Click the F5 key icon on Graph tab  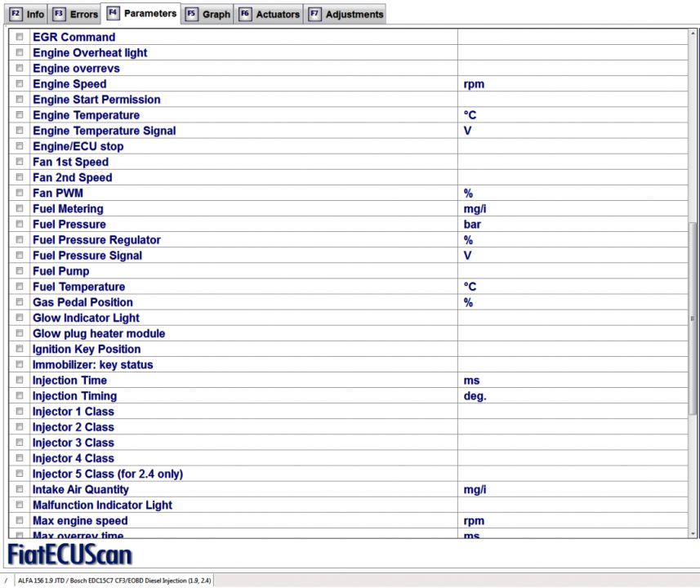(x=191, y=14)
